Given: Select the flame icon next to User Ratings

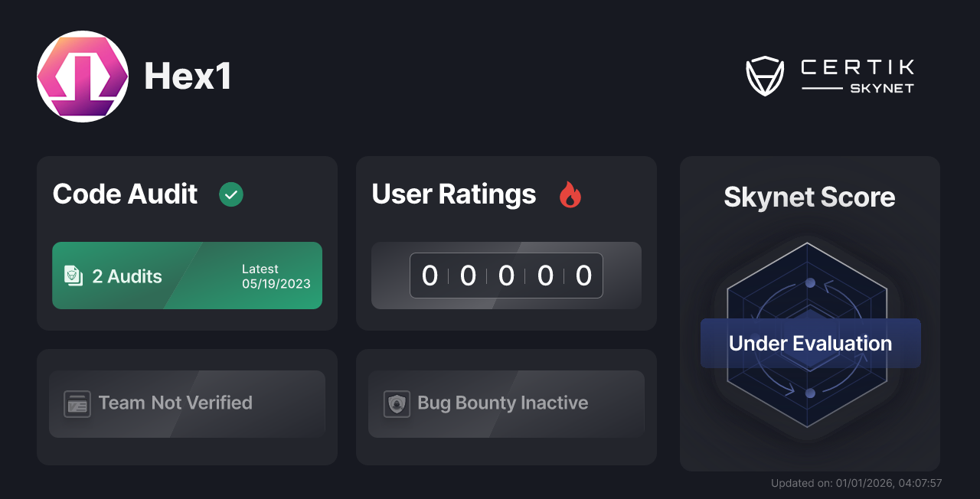Looking at the screenshot, I should click(x=570, y=194).
